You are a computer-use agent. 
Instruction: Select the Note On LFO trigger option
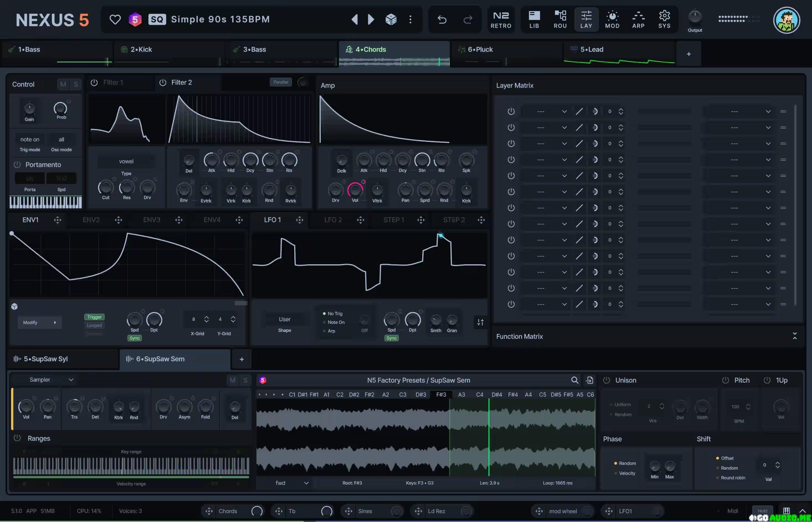(x=334, y=322)
